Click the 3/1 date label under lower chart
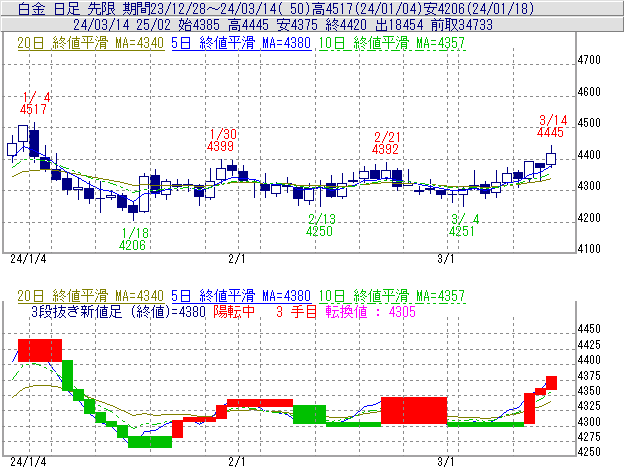624x475 pixels. [446, 462]
